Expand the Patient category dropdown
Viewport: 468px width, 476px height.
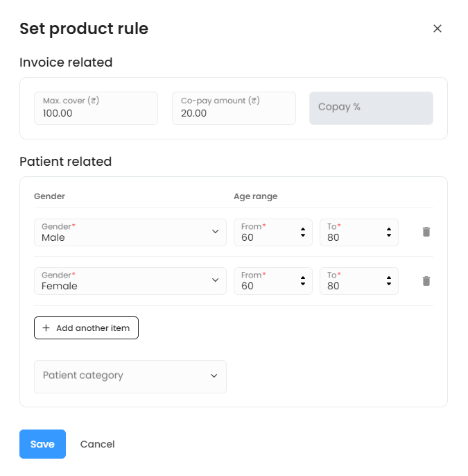point(130,376)
